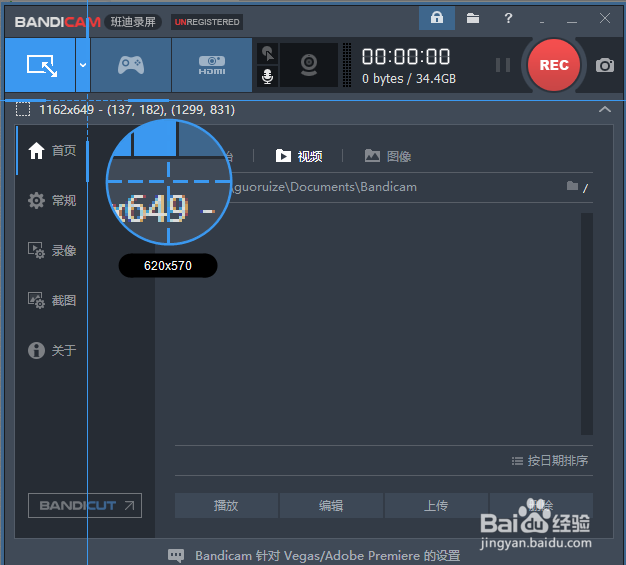Switch to HDMI device recording mode

point(212,65)
